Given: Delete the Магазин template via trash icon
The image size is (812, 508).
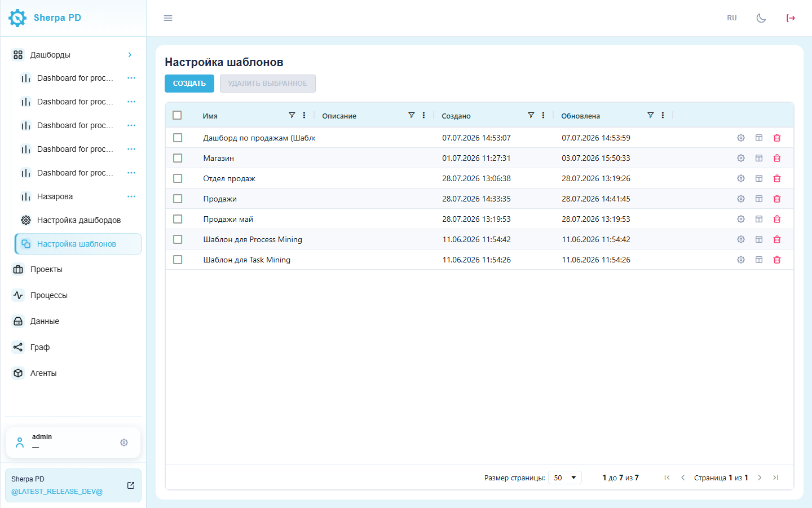Looking at the screenshot, I should click(x=777, y=158).
